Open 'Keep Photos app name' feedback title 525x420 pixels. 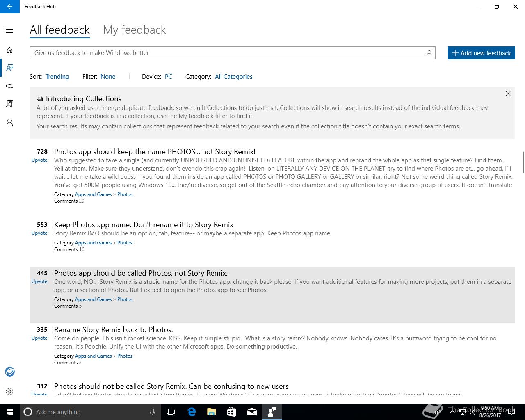[144, 225]
